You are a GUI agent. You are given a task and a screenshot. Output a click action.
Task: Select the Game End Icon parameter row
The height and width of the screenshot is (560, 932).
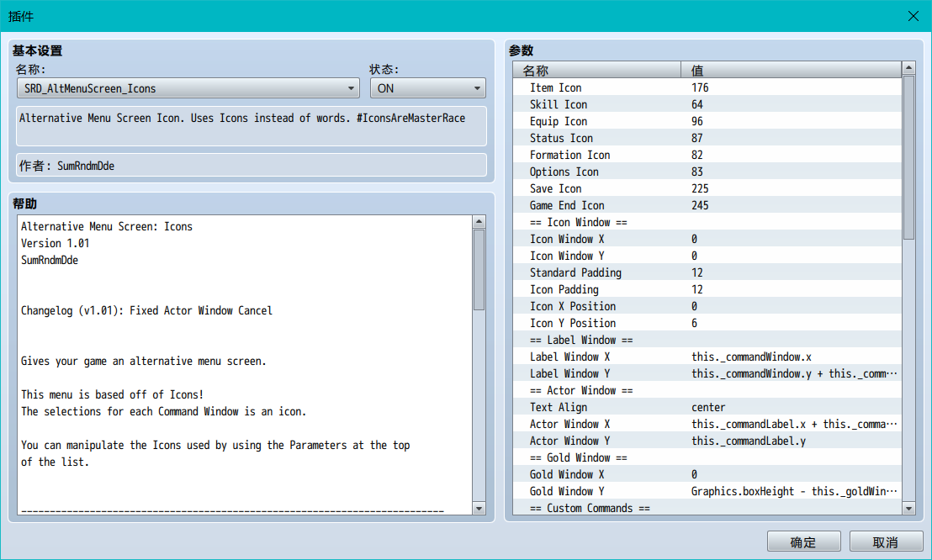(707, 205)
